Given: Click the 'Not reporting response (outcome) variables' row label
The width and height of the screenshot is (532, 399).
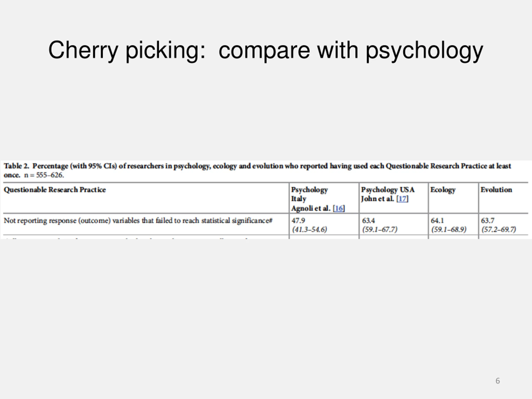Looking at the screenshot, I should click(x=138, y=220).
